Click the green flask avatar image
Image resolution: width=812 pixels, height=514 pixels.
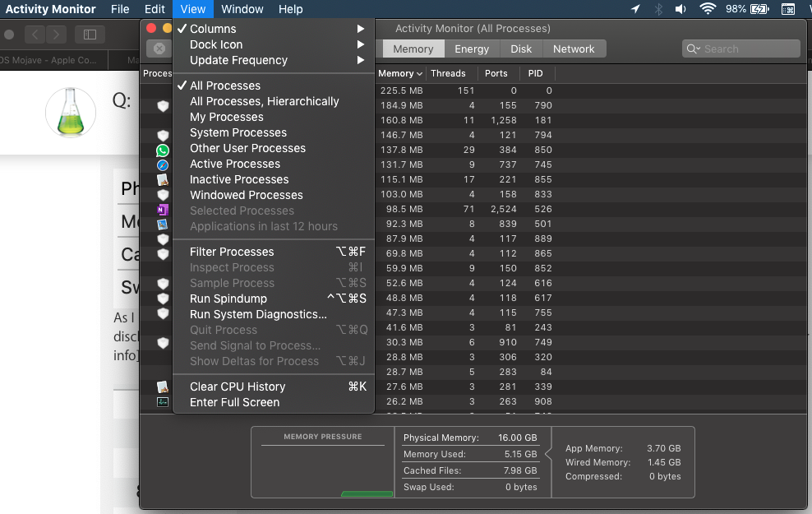click(71, 112)
